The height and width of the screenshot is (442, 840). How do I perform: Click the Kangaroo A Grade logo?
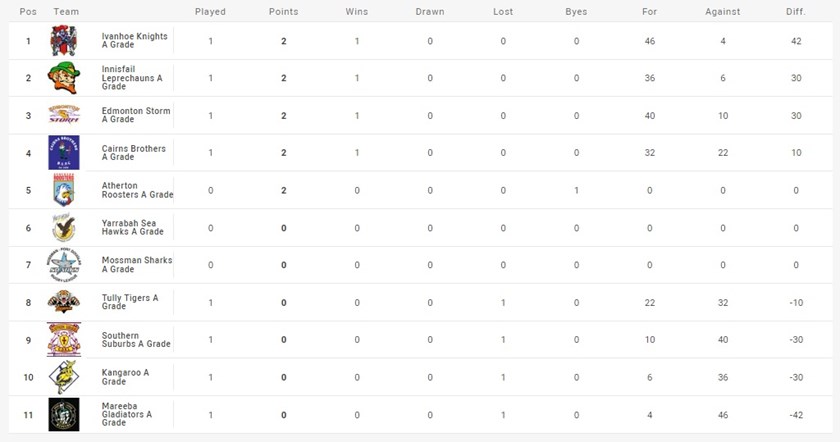click(x=63, y=376)
